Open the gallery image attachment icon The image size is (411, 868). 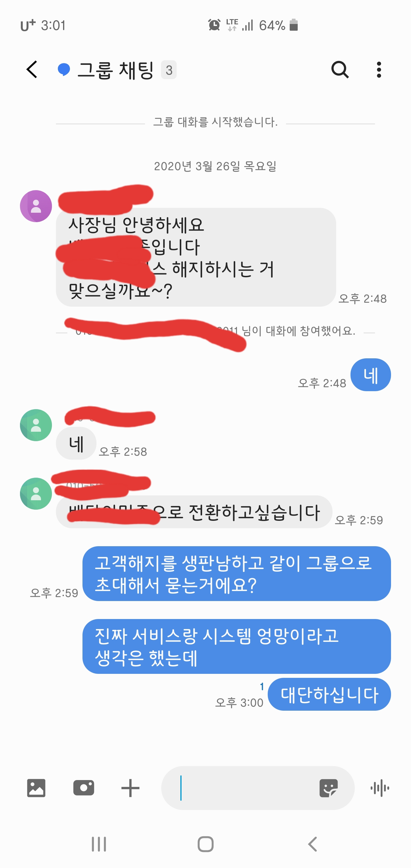[36, 788]
